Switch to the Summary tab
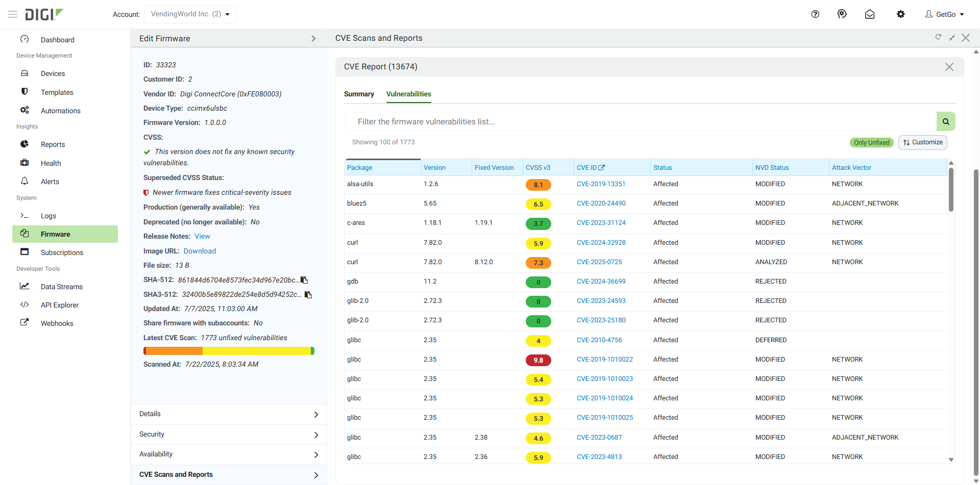 pyautogui.click(x=359, y=94)
